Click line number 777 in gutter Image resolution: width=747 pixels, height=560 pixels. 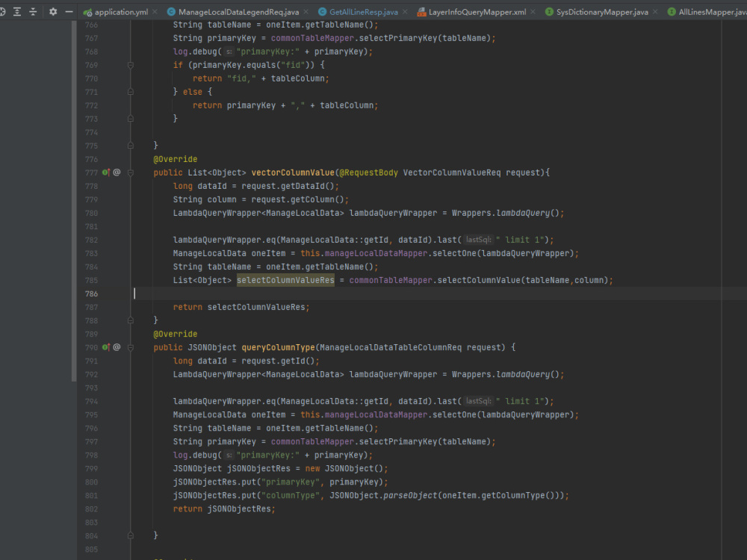coord(91,172)
